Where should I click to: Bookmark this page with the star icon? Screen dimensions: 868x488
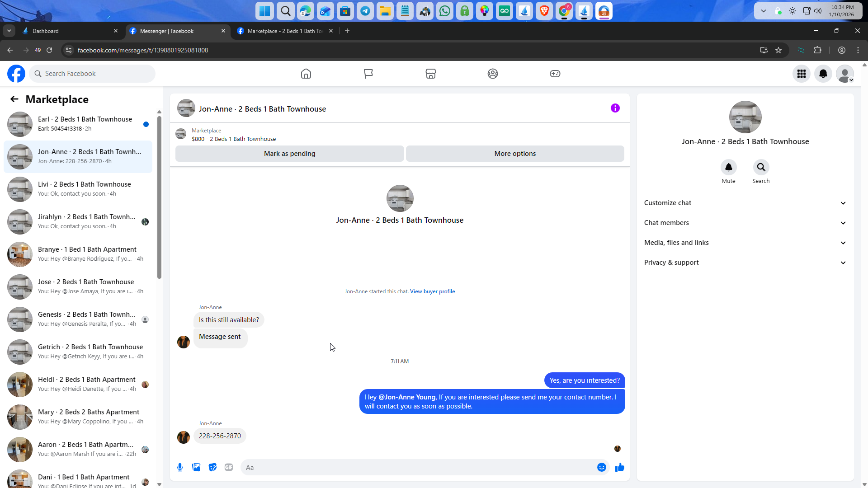point(778,50)
